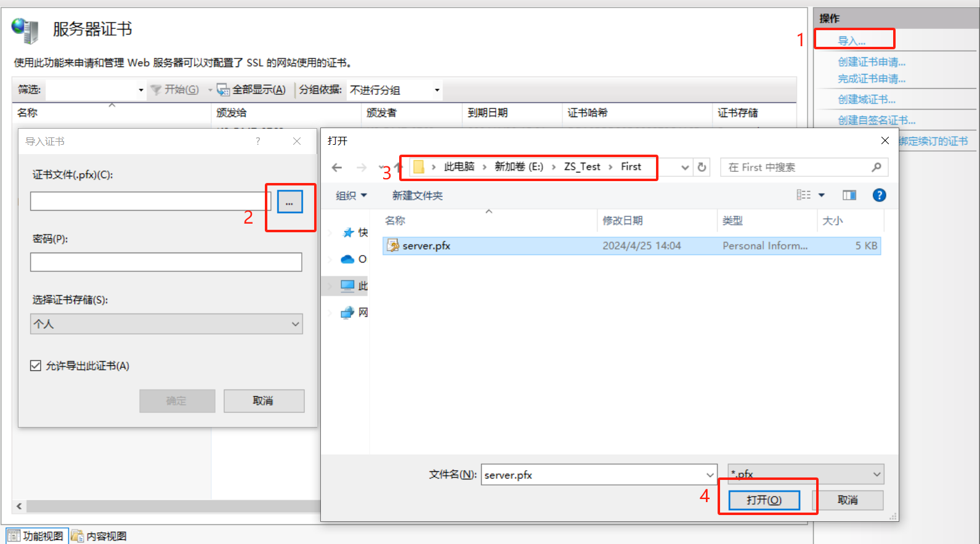Open Create Self-Signed Certificate link
Viewport: 980px width, 544px height.
[x=877, y=120]
